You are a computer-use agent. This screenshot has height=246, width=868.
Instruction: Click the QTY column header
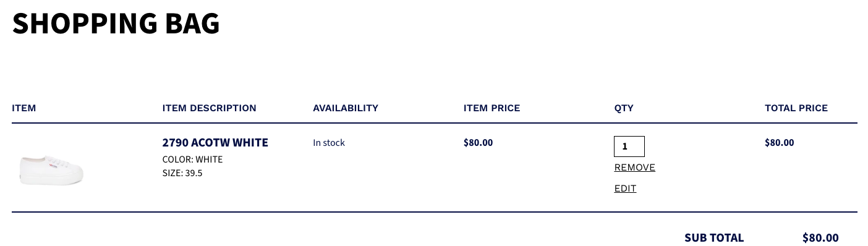coord(624,108)
